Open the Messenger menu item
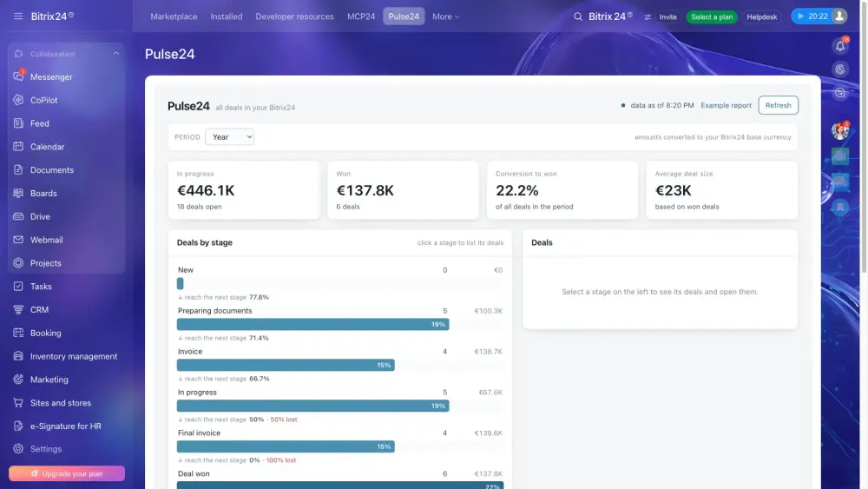 tap(51, 77)
